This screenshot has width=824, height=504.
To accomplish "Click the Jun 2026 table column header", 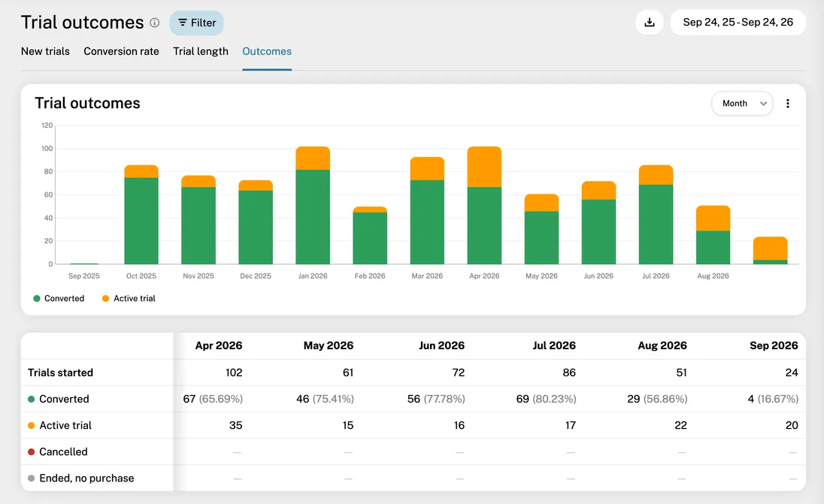I will (441, 346).
